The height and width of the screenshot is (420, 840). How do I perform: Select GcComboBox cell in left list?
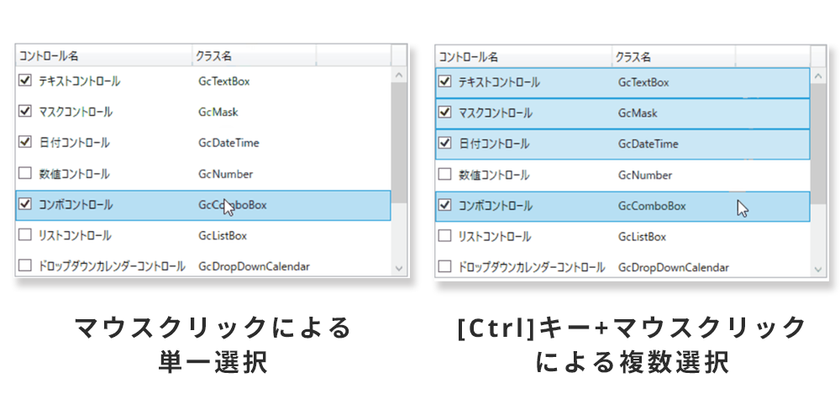point(232,205)
